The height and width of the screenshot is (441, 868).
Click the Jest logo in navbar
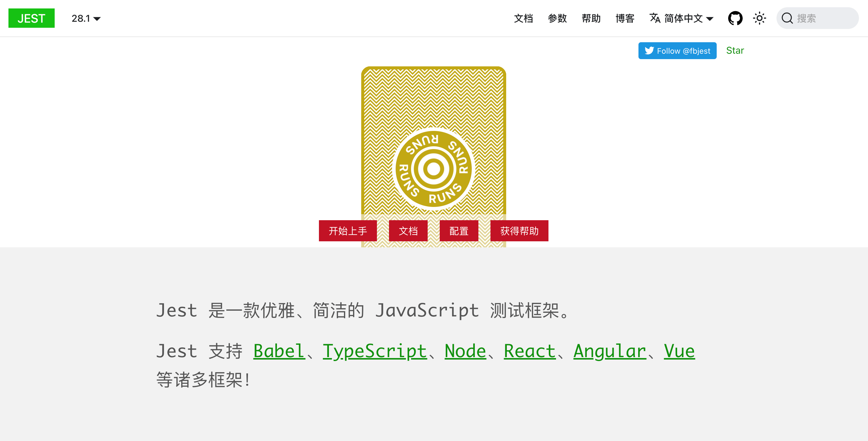pos(31,18)
